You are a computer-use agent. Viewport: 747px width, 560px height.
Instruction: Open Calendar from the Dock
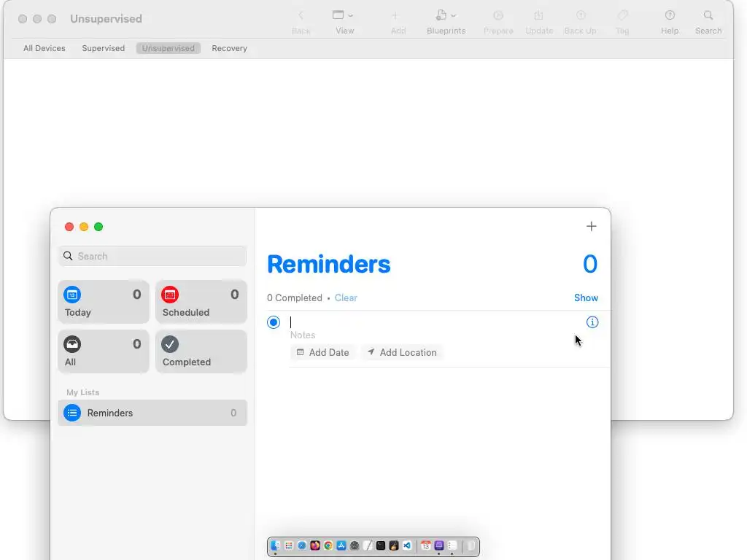(426, 545)
